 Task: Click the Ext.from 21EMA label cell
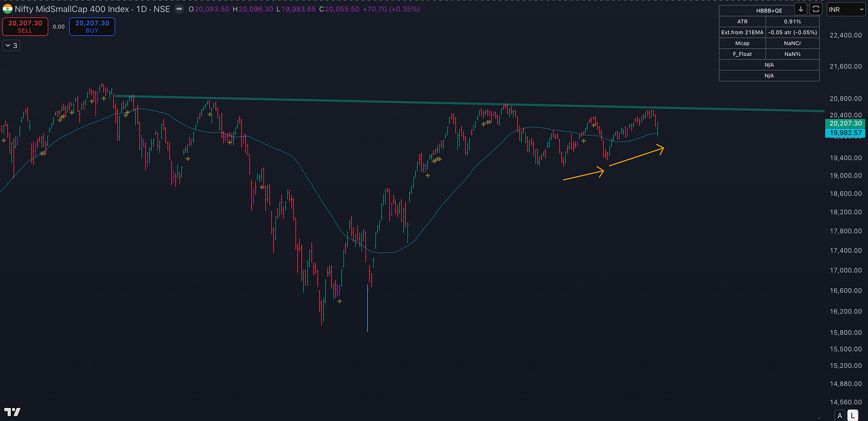pos(742,32)
